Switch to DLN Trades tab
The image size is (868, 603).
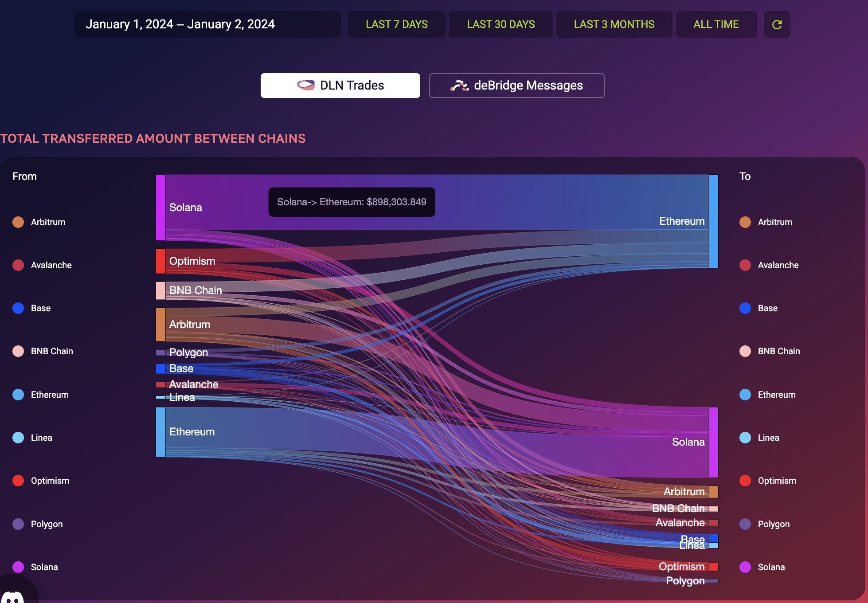point(340,86)
